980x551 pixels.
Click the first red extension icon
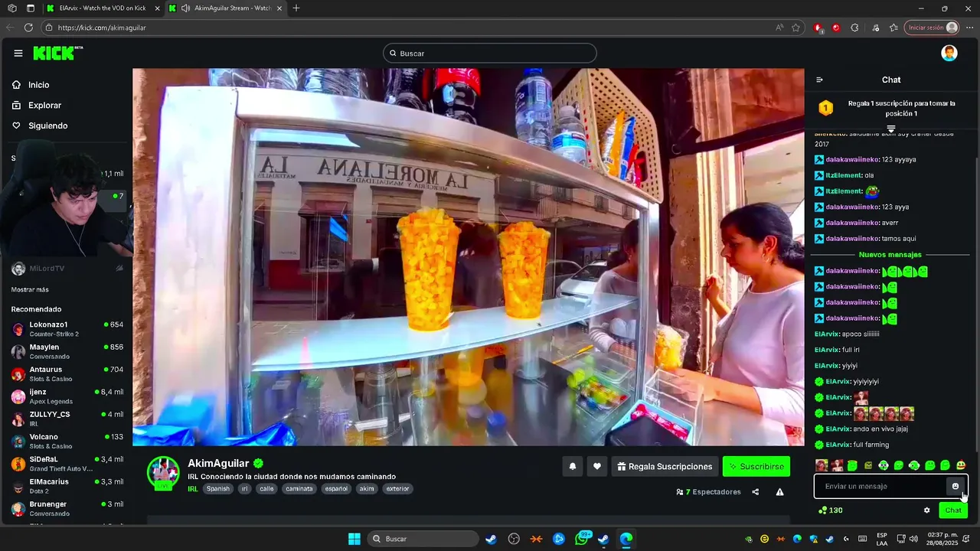(818, 28)
